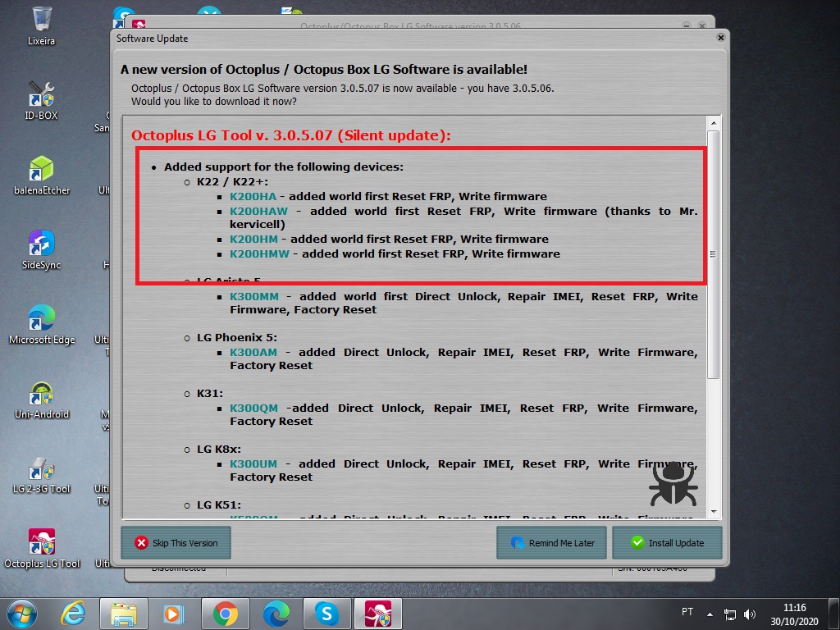
Task: Launch Microsoft Edge from the desktop
Action: [42, 325]
